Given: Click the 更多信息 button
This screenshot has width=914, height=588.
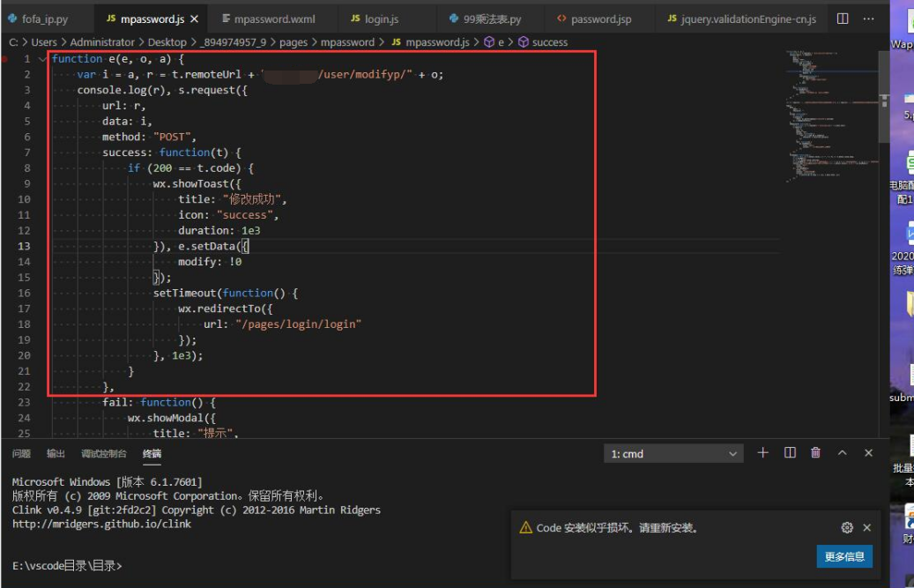Looking at the screenshot, I should [x=844, y=556].
